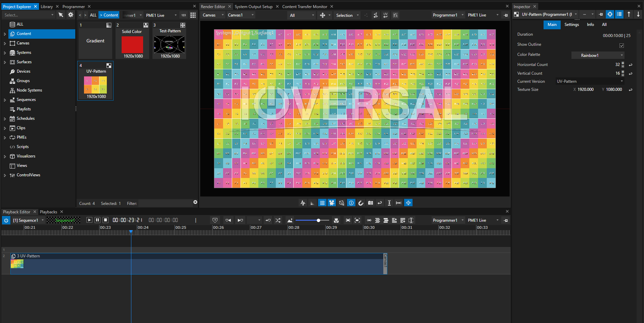
Task: Select the Gradient content item
Action: [x=95, y=40]
